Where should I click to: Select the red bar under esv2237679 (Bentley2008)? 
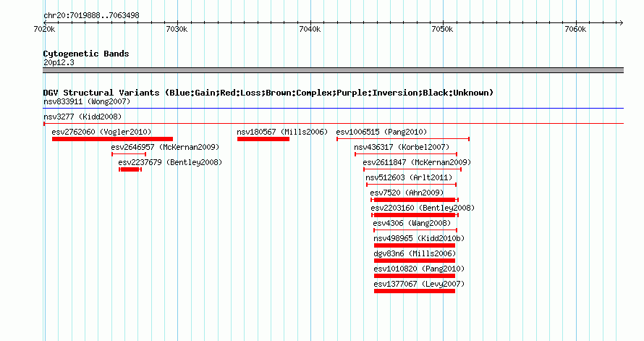130,169
